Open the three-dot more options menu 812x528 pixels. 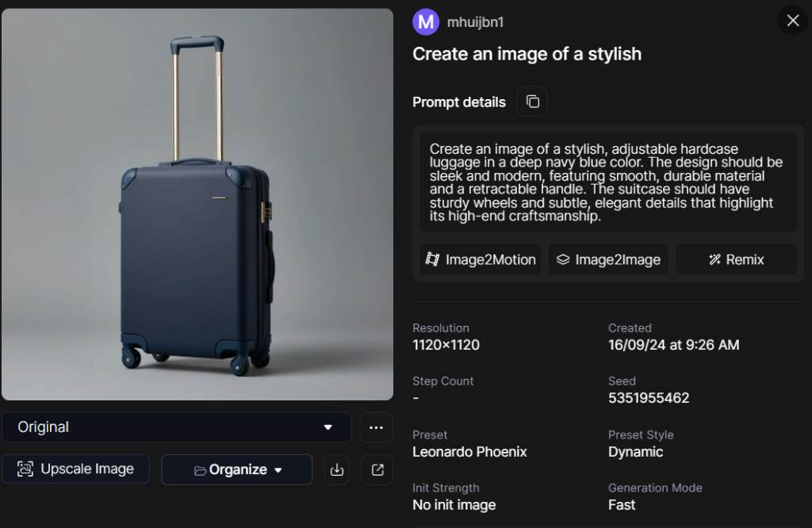tap(377, 427)
